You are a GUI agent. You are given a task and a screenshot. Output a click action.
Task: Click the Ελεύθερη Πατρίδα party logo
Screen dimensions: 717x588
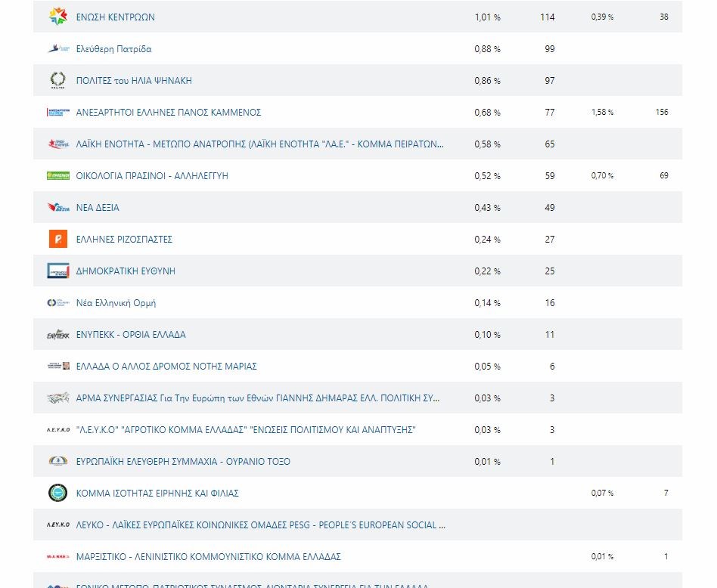[58, 49]
